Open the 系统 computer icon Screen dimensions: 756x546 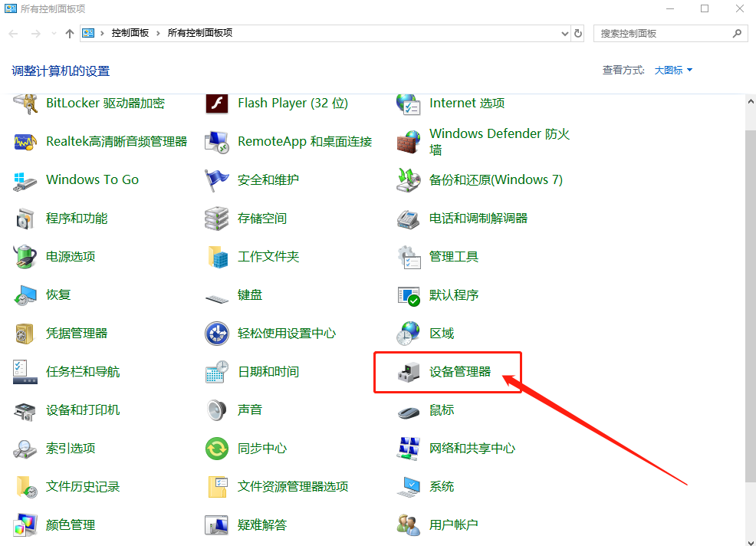tap(409, 487)
